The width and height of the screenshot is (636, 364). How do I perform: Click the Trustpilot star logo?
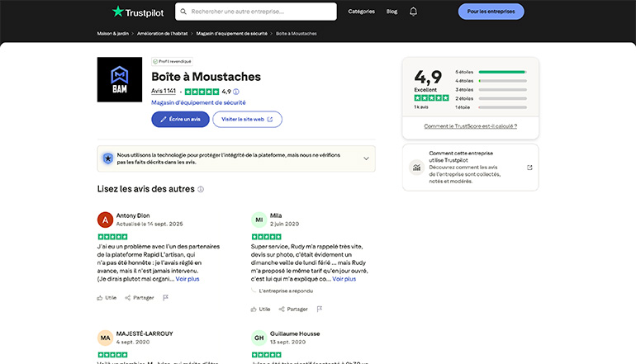pyautogui.click(x=138, y=12)
